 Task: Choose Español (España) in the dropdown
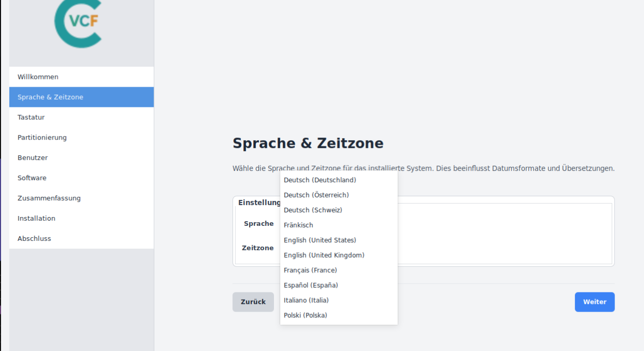311,286
